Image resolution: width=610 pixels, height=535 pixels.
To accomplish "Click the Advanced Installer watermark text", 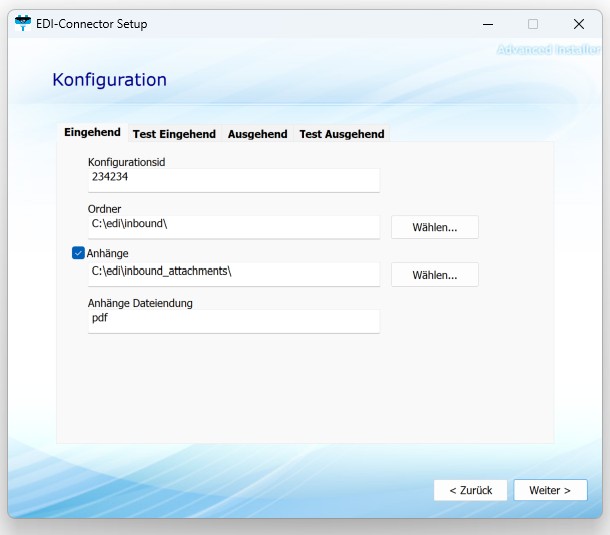I will (550, 49).
